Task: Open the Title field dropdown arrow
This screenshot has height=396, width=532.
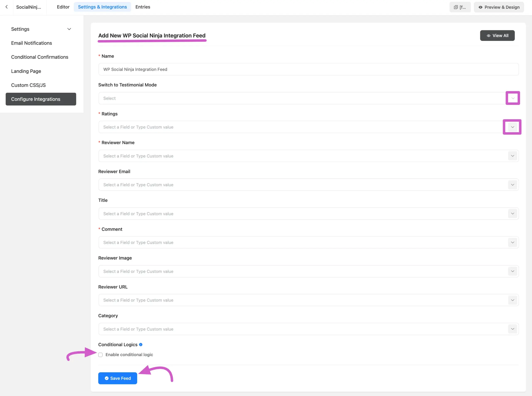Action: click(x=512, y=214)
